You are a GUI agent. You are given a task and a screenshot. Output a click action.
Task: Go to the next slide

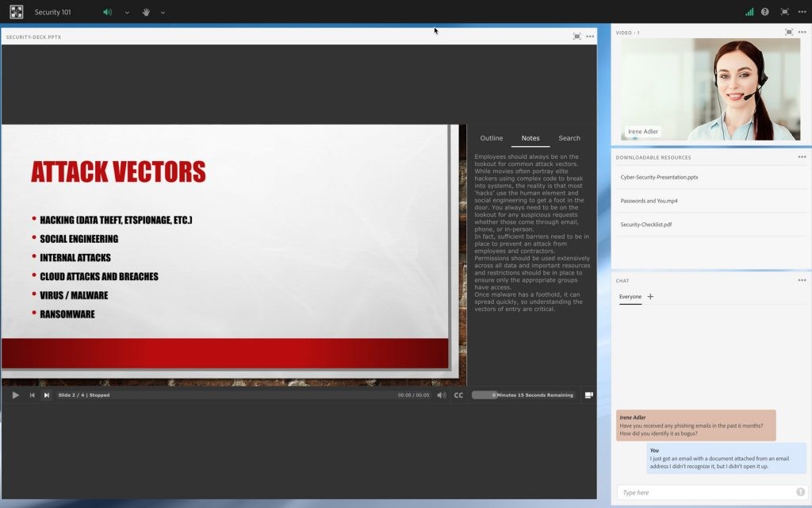(47, 395)
